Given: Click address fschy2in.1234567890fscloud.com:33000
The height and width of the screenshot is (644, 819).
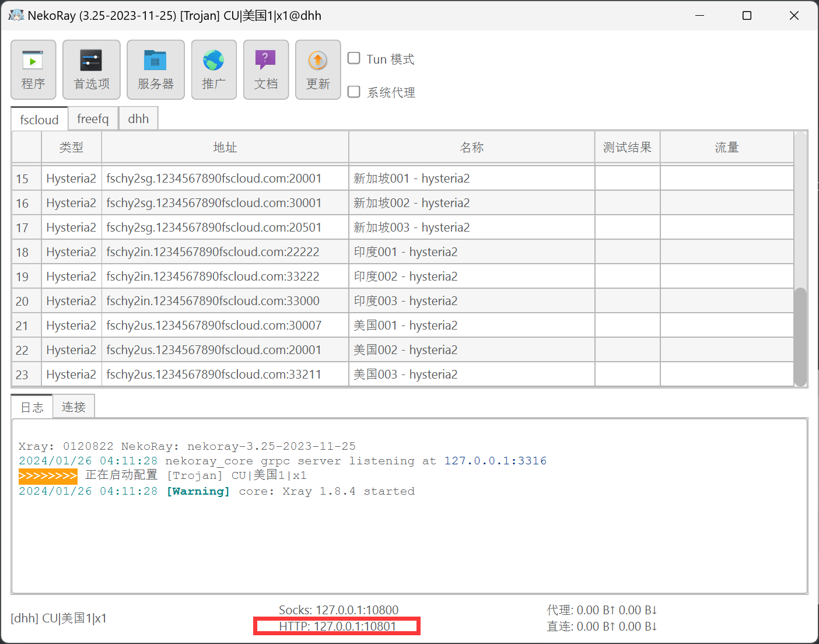Looking at the screenshot, I should tap(225, 301).
